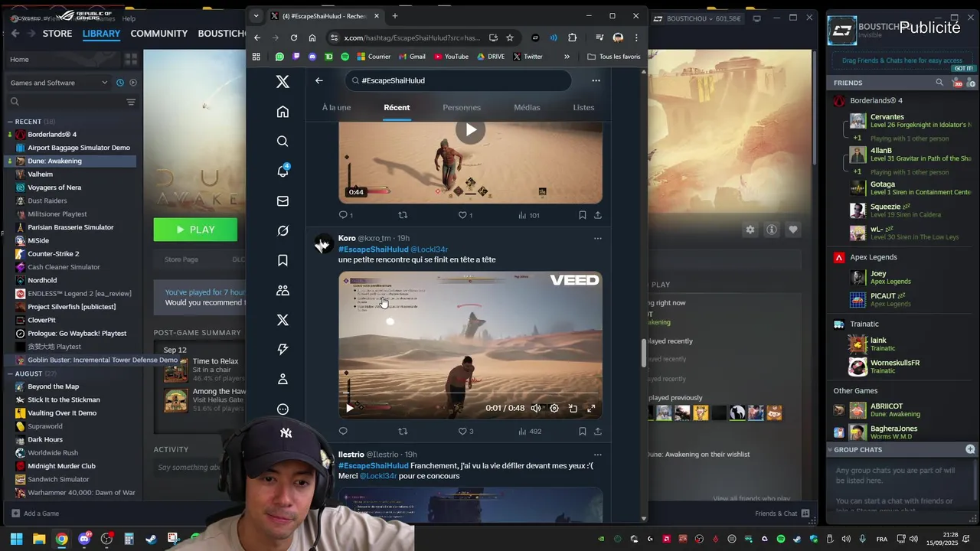Search friends with magnifier icon

point(939,83)
